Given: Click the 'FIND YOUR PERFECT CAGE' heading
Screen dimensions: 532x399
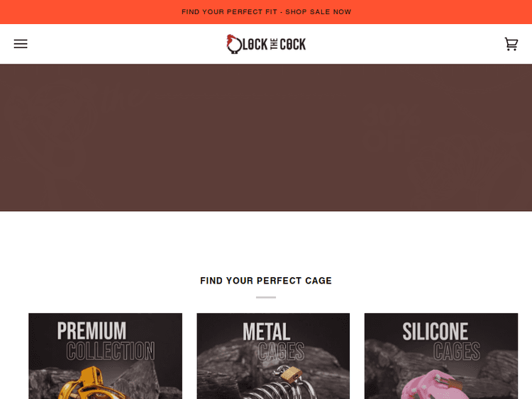Looking at the screenshot, I should [266, 281].
